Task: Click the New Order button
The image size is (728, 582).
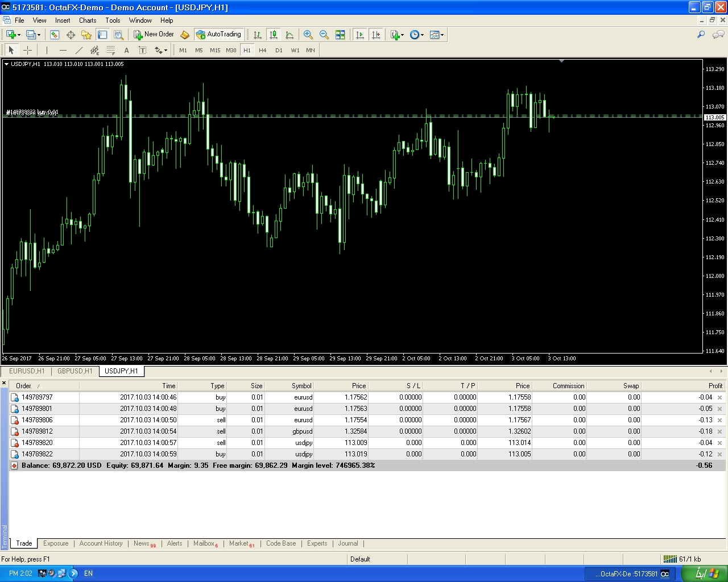Action: coord(154,35)
